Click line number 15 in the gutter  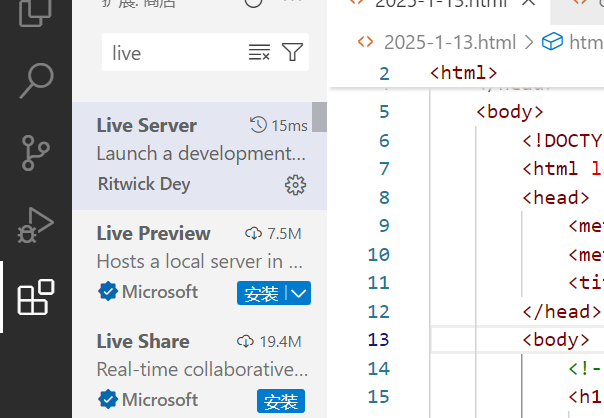click(x=378, y=397)
